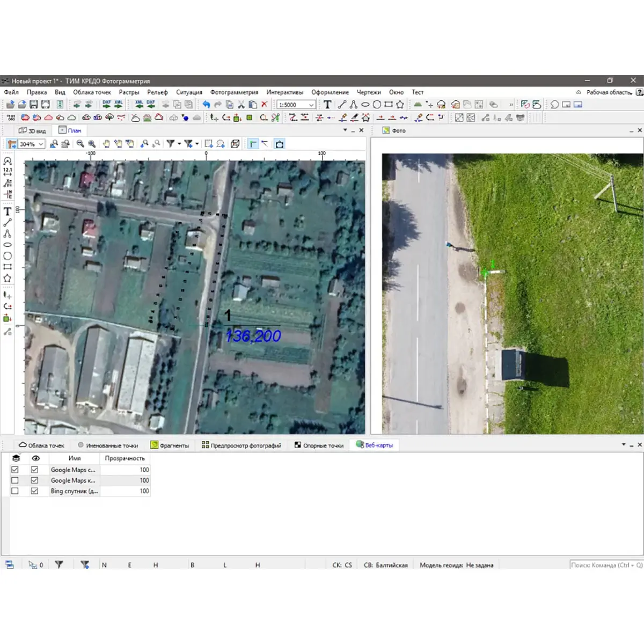
Task: Open the 304% zoom dropdown
Action: click(41, 144)
